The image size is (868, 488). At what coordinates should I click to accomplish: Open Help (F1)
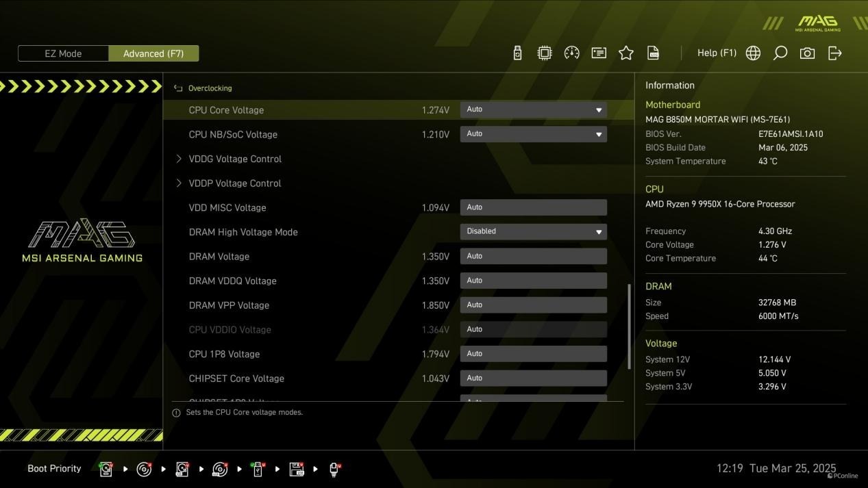tap(717, 53)
